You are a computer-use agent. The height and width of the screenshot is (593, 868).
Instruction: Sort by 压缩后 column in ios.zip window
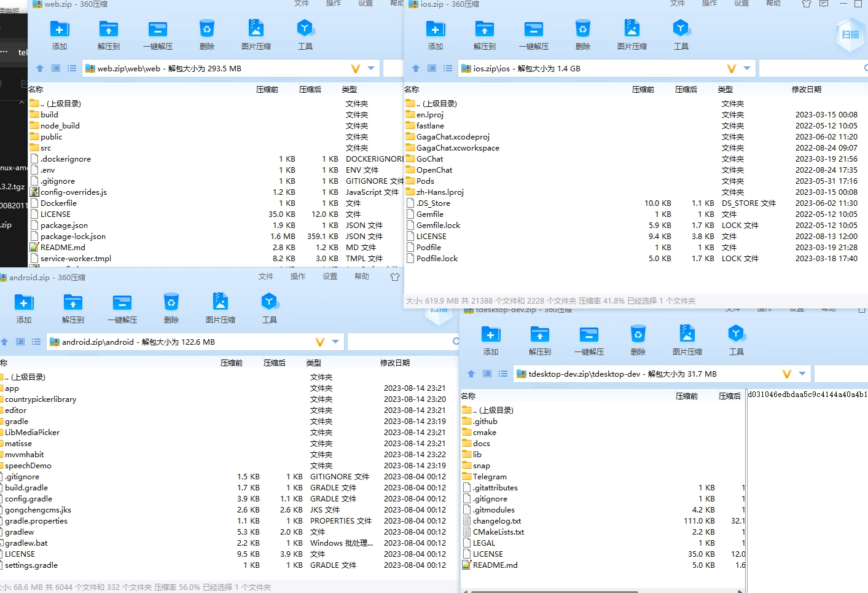click(686, 90)
